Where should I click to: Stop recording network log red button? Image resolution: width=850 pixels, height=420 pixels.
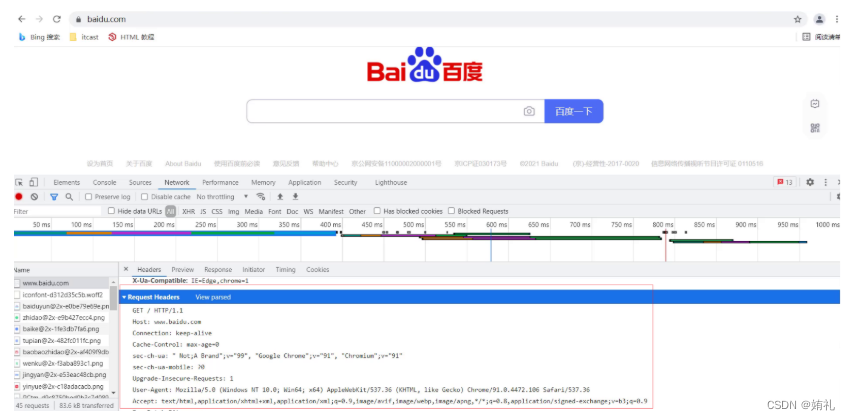coord(19,197)
